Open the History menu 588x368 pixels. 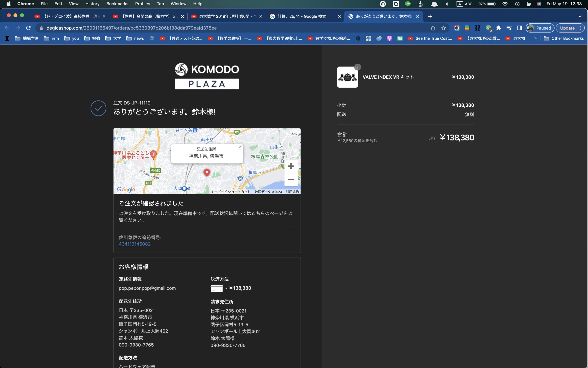[x=92, y=4]
